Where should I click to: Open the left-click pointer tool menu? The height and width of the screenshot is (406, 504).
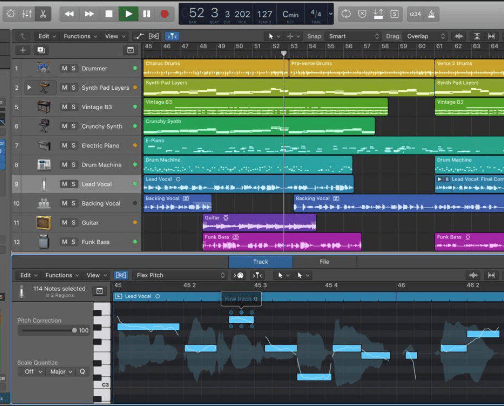(x=274, y=36)
